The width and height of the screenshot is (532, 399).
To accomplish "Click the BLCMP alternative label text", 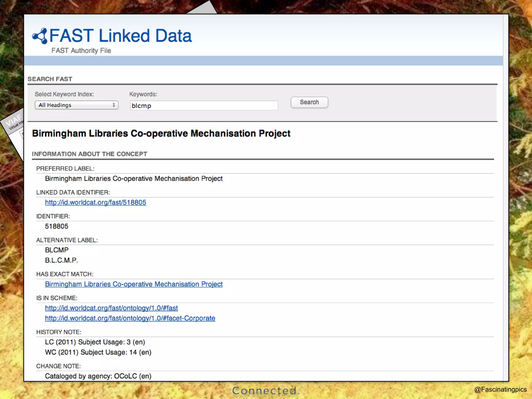I will [57, 250].
